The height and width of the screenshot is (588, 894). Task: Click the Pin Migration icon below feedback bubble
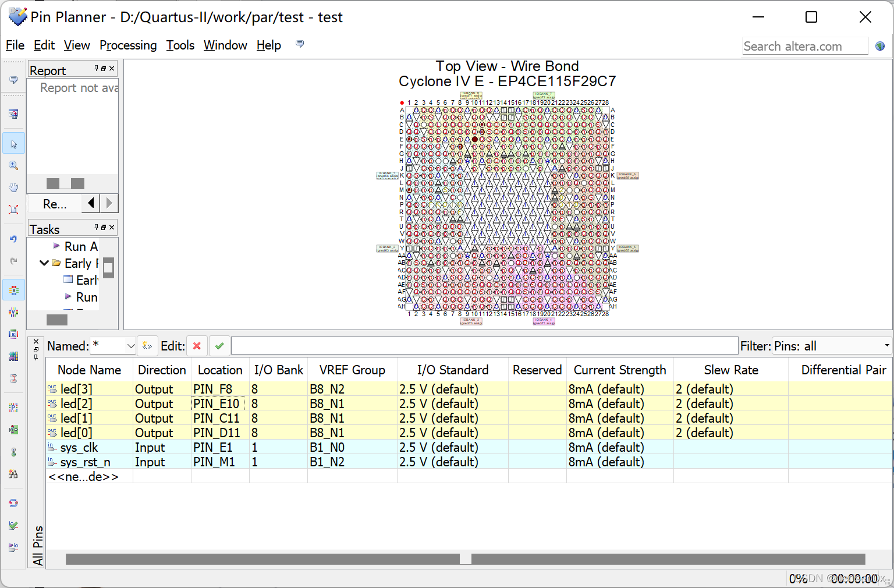tap(13, 114)
